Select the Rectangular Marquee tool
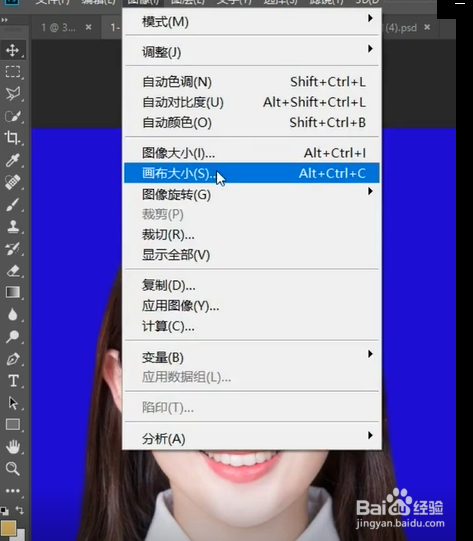The image size is (473, 541). 12,72
